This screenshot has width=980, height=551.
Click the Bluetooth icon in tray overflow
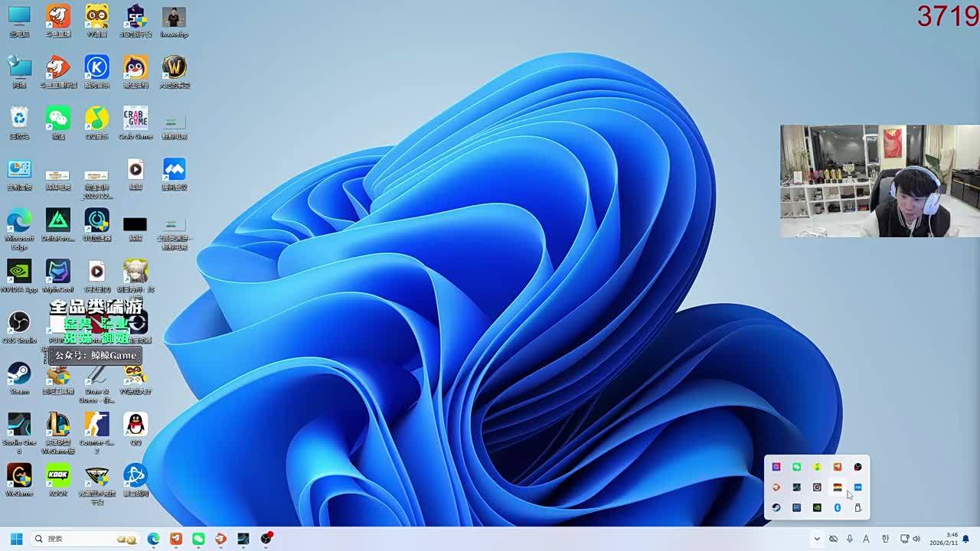(838, 507)
